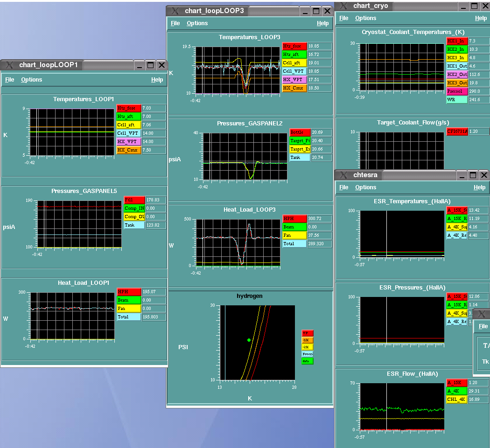Open the X window menu icon of chtesra
Screen dimensions: 490x448
344,175
